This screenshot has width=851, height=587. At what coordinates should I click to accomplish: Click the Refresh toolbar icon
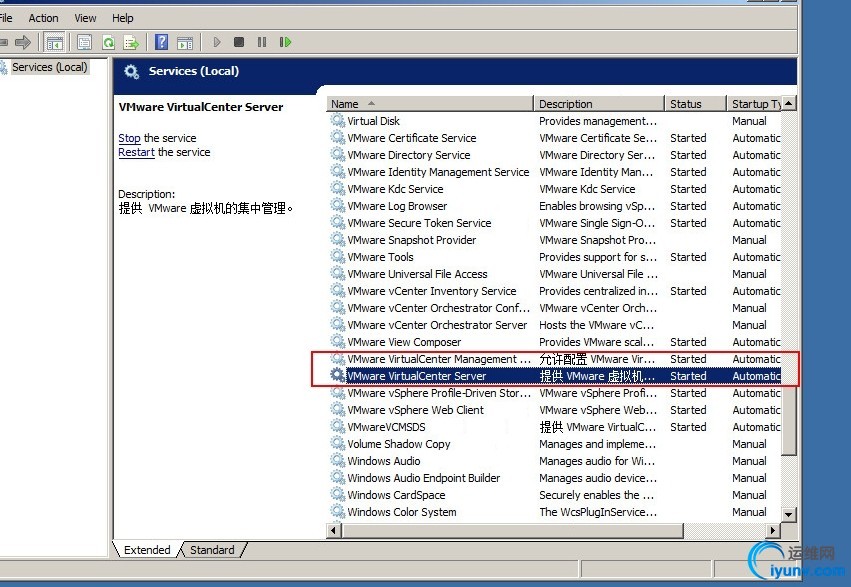click(109, 42)
